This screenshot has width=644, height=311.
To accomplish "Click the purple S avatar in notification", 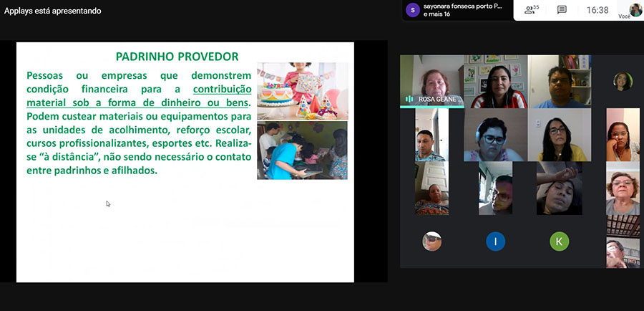I will [411, 10].
